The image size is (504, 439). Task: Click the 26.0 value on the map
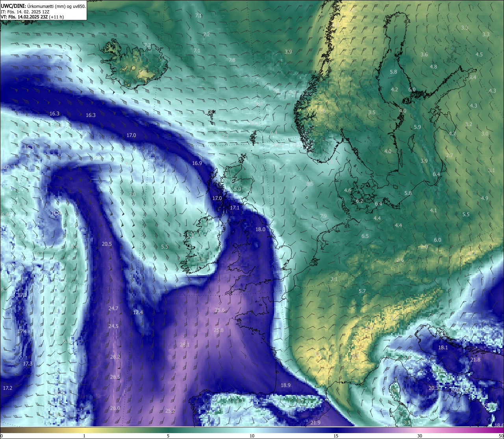115,408
